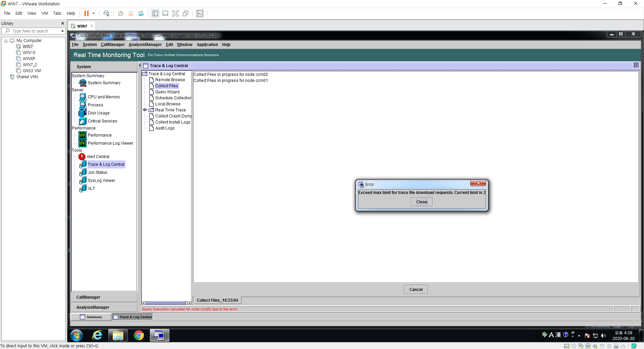Open the Process monitor icon
The width and height of the screenshot is (644, 349).
coord(83,105)
